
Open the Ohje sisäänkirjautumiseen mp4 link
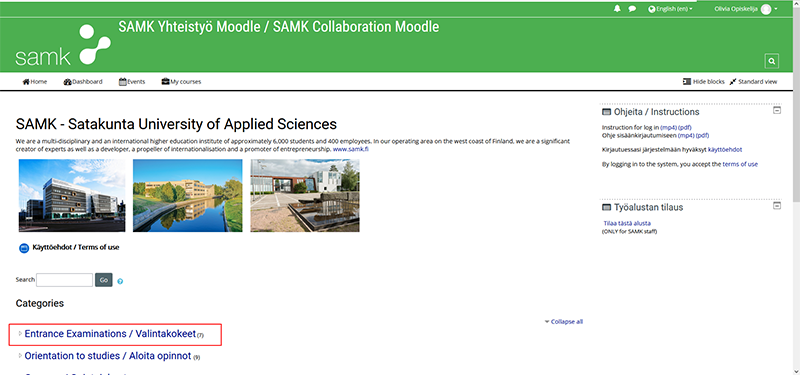pos(686,135)
